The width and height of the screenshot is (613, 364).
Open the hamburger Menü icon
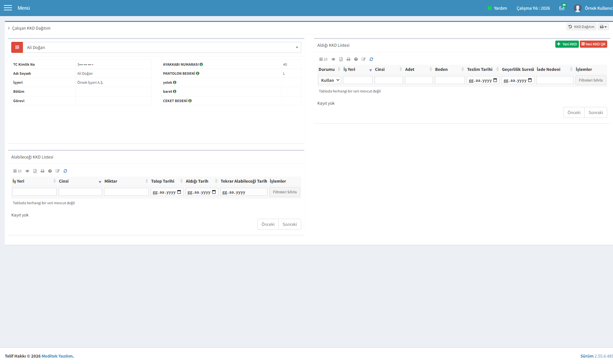[x=8, y=8]
